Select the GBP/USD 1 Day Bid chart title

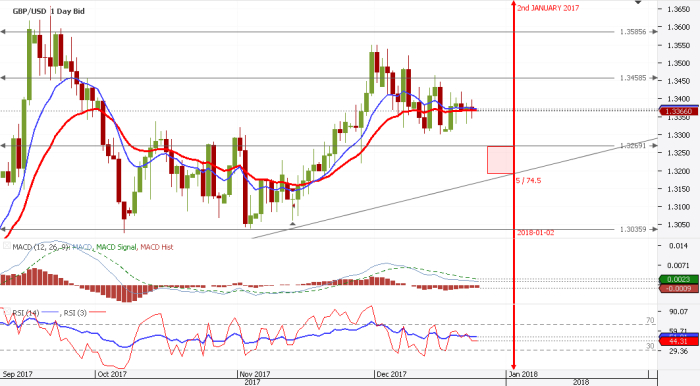[x=48, y=11]
